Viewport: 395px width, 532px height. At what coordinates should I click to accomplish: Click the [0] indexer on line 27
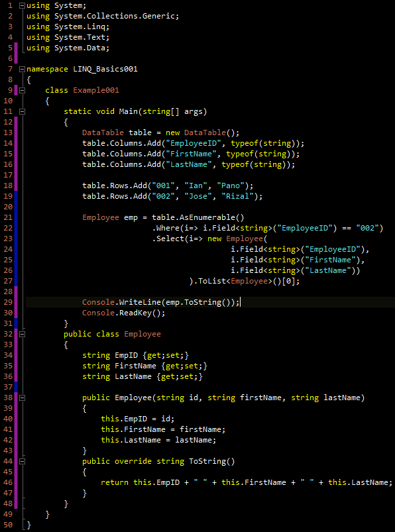coord(288,282)
